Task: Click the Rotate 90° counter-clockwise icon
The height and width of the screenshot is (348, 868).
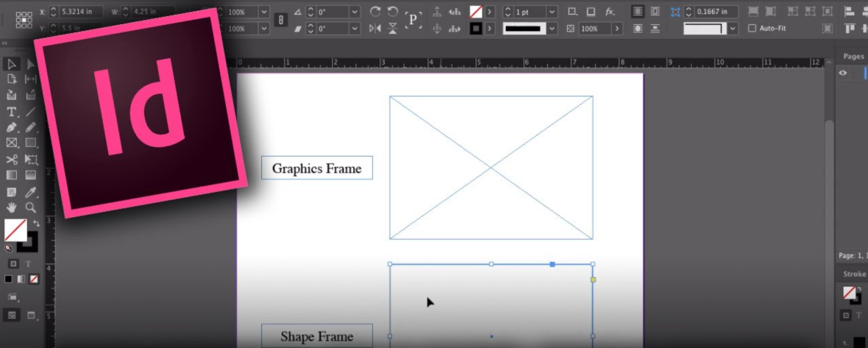Action: tap(393, 11)
